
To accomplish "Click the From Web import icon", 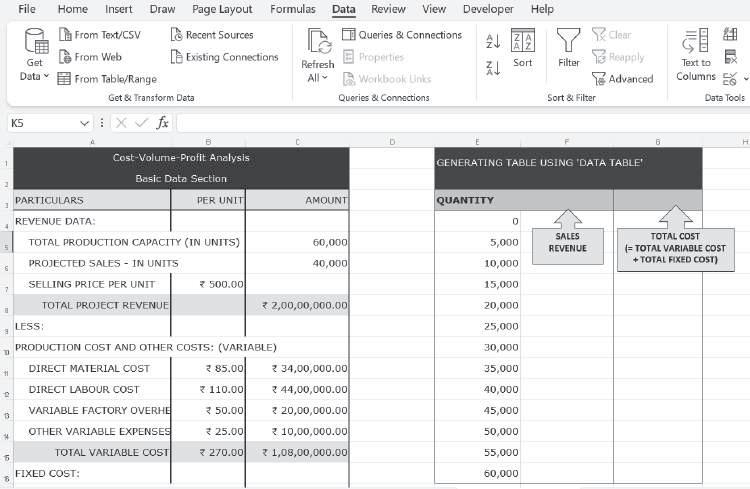I will [65, 56].
